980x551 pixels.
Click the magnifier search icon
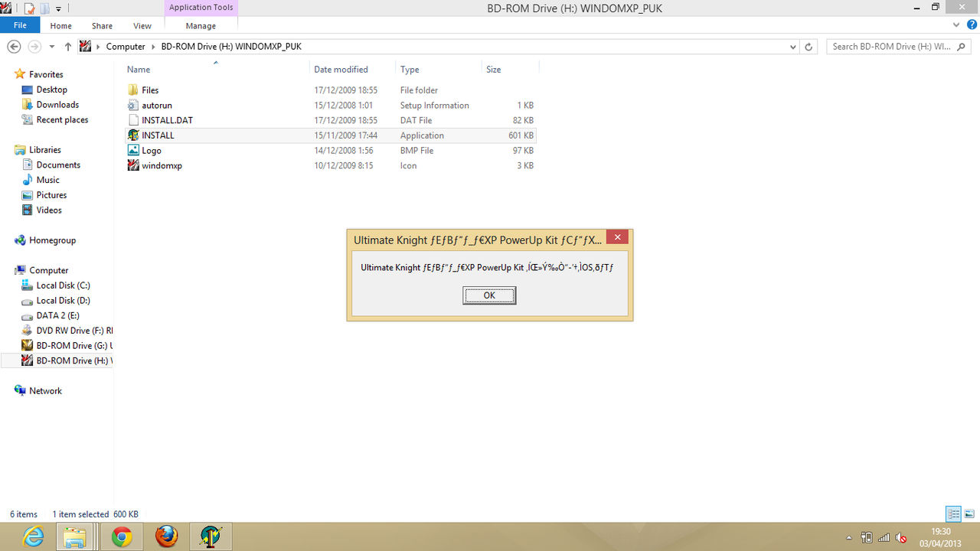[x=962, y=47]
